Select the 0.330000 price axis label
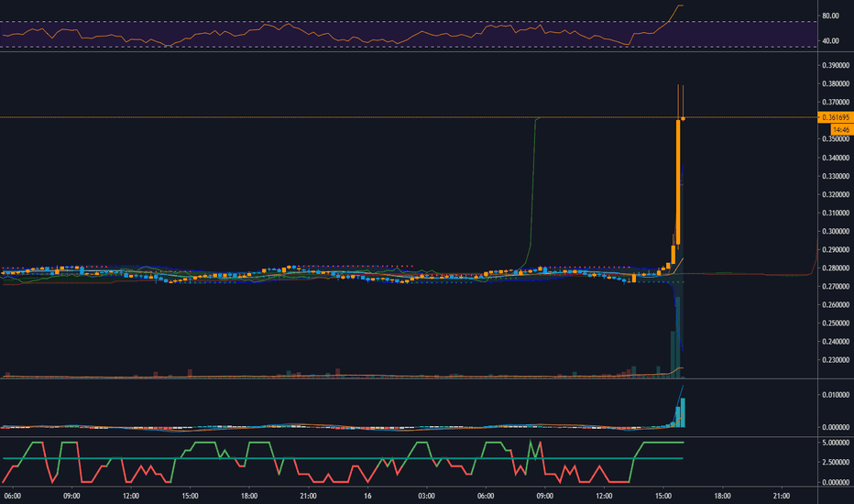The height and width of the screenshot is (504, 854). [x=836, y=177]
